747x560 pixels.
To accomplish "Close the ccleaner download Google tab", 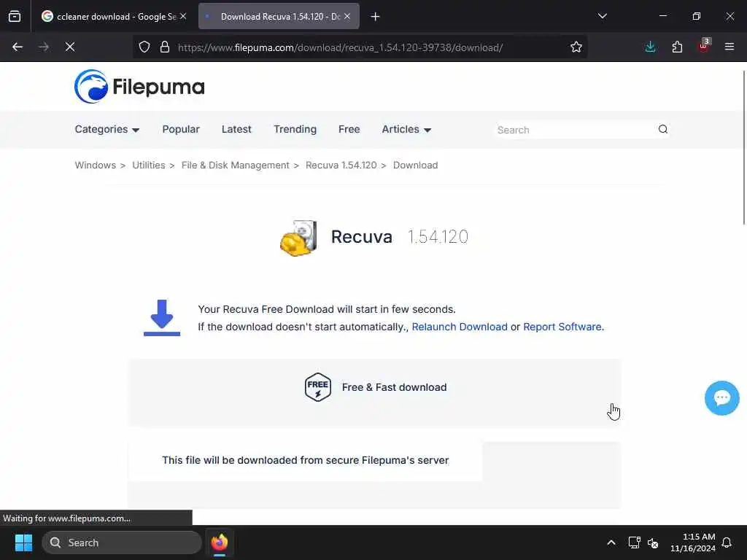I will point(183,16).
